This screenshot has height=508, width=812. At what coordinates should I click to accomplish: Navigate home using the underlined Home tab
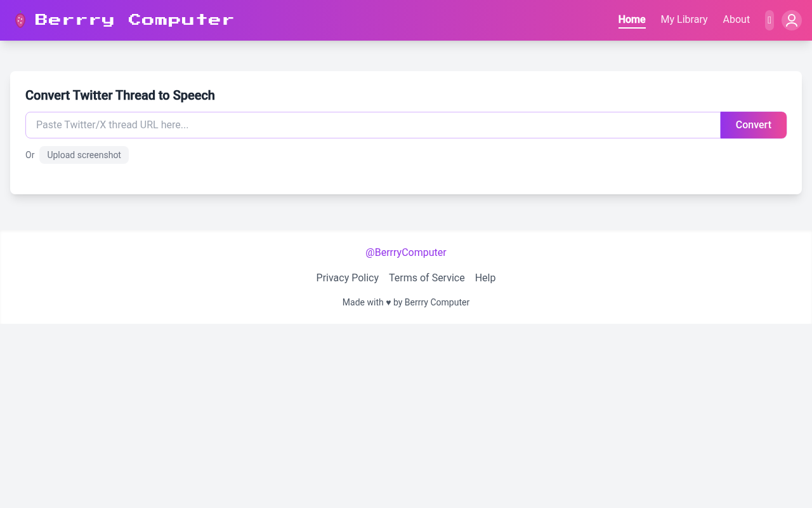click(x=632, y=20)
